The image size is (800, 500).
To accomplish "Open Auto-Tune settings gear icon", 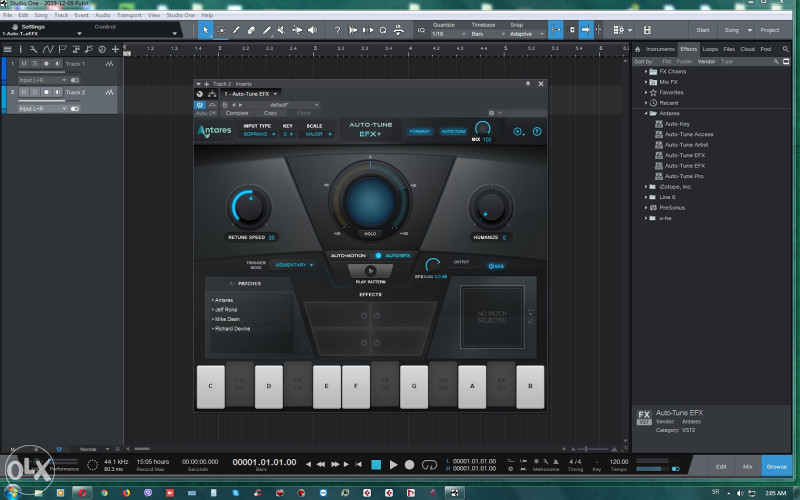I will pyautogui.click(x=518, y=132).
